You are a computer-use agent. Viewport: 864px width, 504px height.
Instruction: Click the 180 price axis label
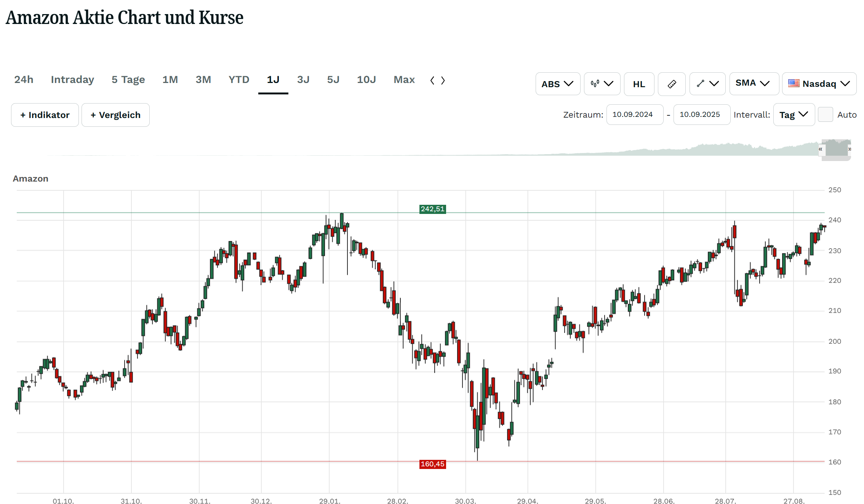835,402
